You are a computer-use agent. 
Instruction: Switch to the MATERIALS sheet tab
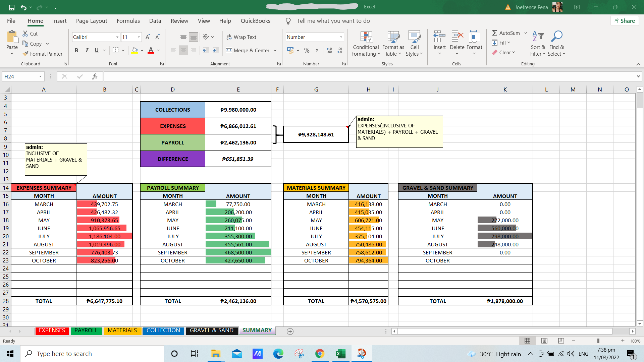click(x=122, y=330)
